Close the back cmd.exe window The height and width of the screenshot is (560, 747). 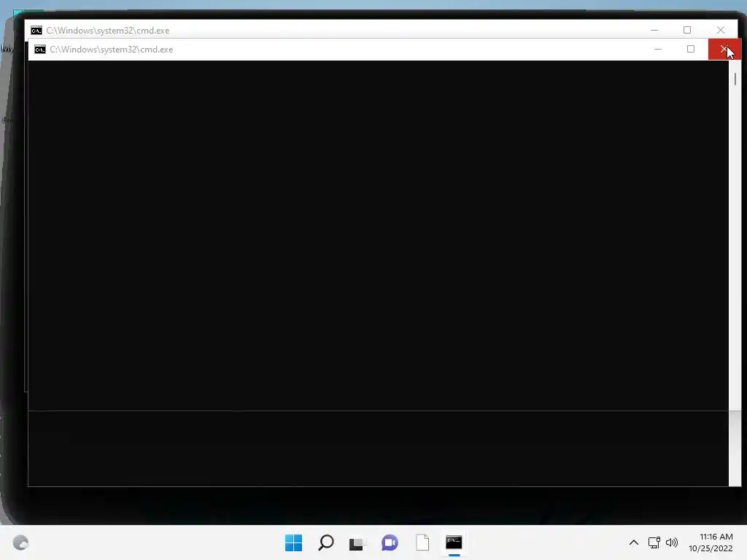pos(721,30)
